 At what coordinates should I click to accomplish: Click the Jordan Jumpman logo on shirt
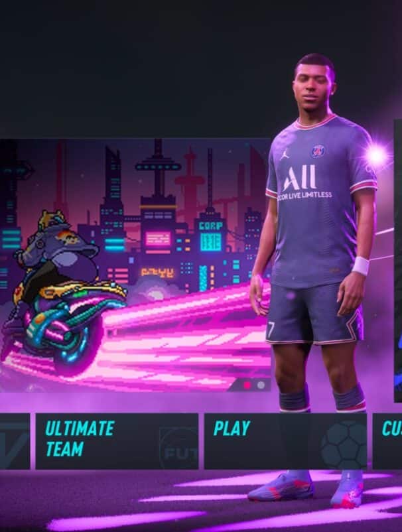[286, 155]
